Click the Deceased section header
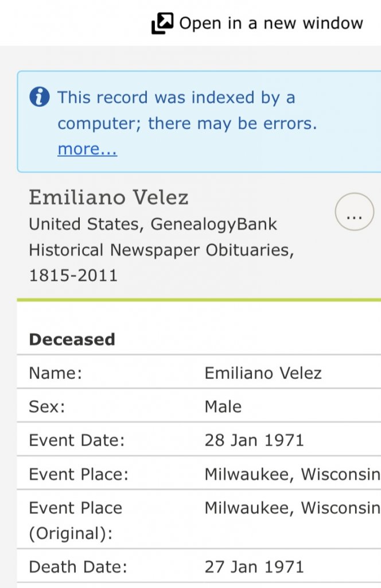This screenshot has width=381, height=588. [x=72, y=339]
